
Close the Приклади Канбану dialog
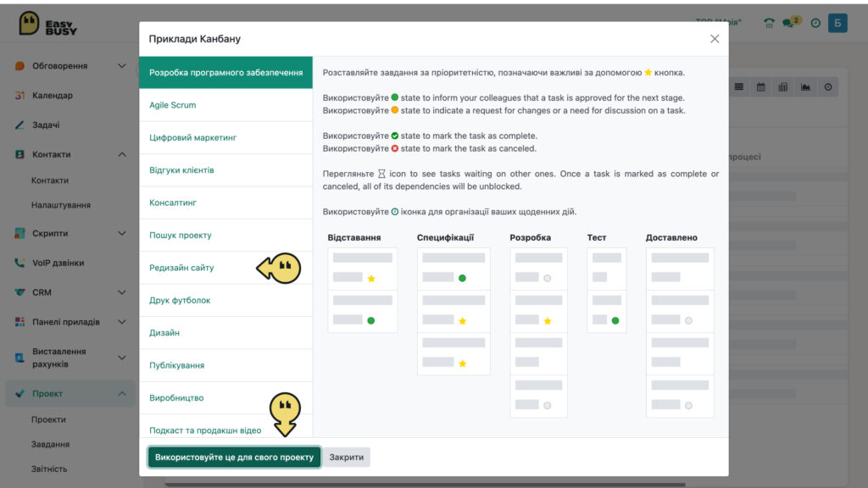pyautogui.click(x=715, y=39)
